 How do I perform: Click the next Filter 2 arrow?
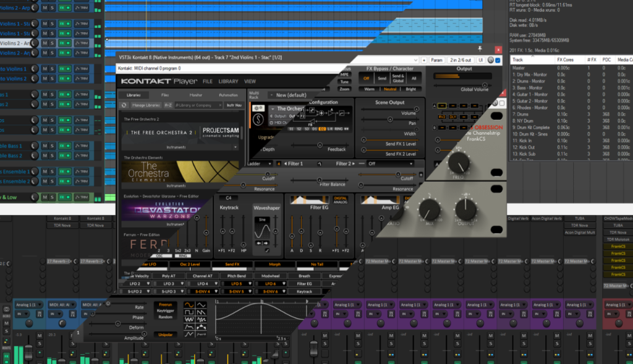354,163
